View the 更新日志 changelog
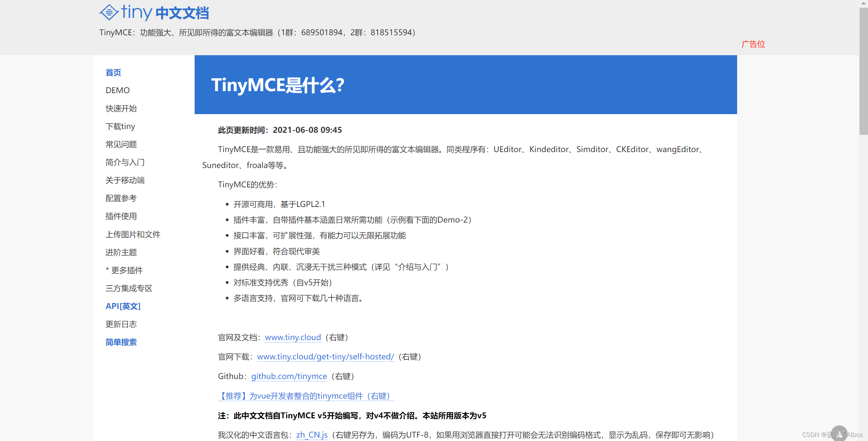This screenshot has width=868, height=441. pyautogui.click(x=121, y=324)
